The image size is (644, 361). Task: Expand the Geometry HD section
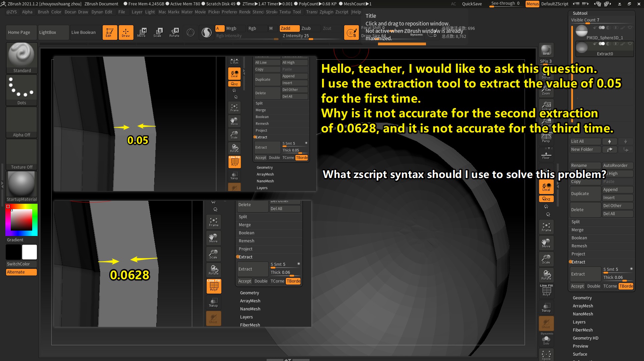[x=585, y=338]
